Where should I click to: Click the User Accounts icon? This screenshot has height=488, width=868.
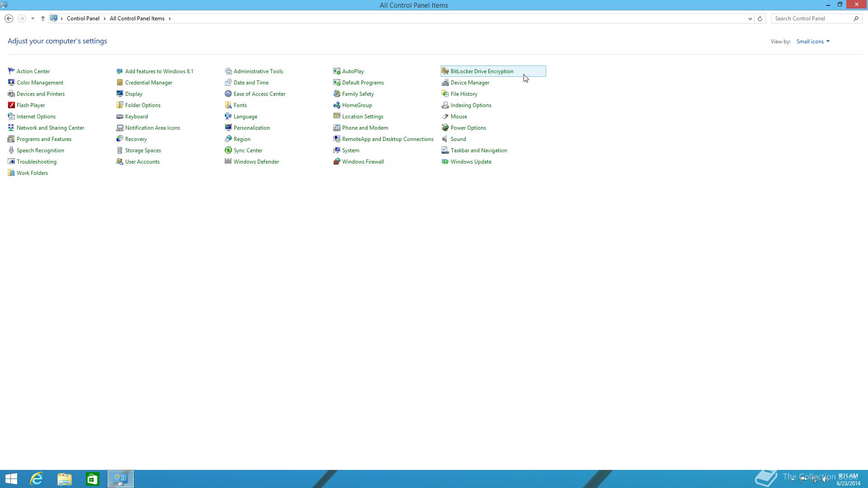[120, 161]
